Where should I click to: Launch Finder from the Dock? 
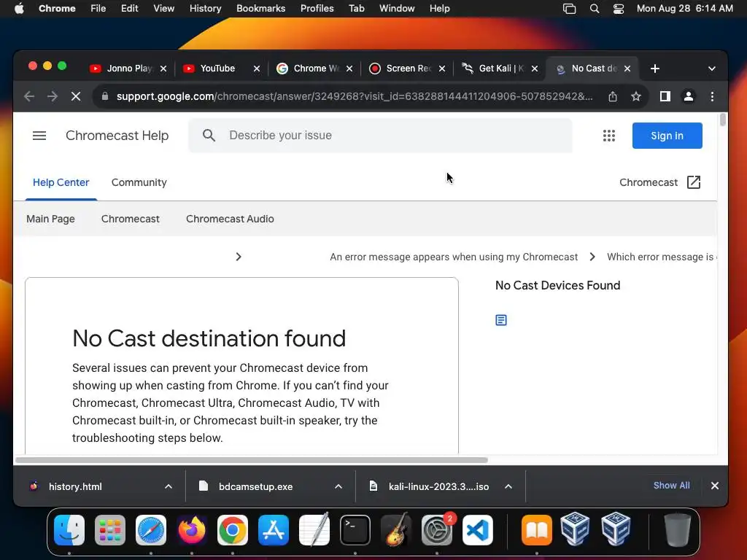[x=69, y=530]
